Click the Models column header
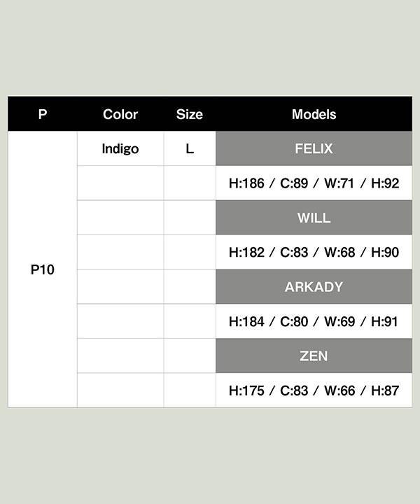This screenshot has width=420, height=504. tap(314, 114)
